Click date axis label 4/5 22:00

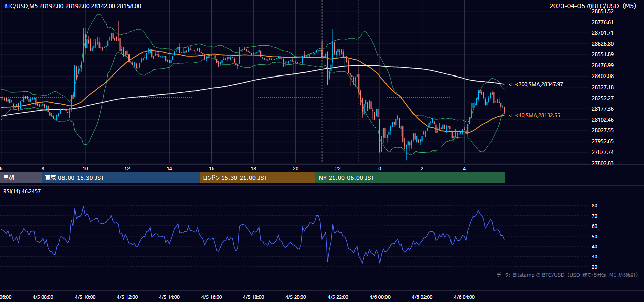tap(338, 297)
